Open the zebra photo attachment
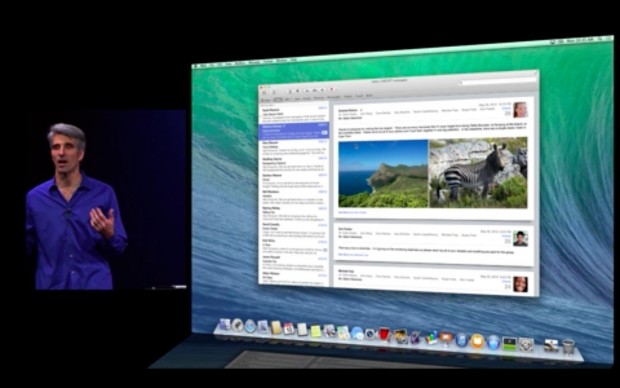This screenshot has height=388, width=620. coord(478,172)
